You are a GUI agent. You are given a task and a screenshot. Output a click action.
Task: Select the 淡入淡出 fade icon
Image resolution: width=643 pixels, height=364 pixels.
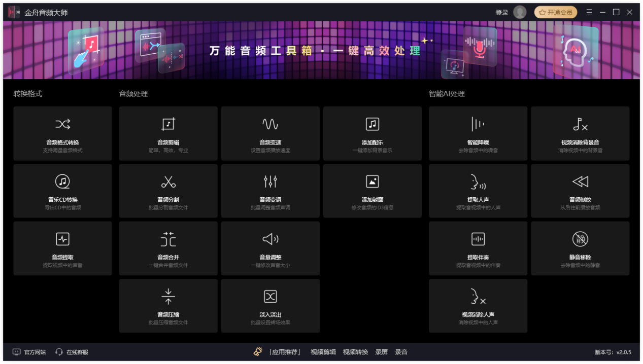[x=270, y=297]
